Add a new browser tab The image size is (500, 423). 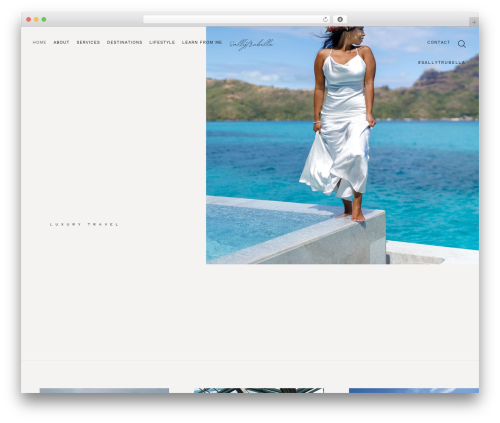(474, 22)
